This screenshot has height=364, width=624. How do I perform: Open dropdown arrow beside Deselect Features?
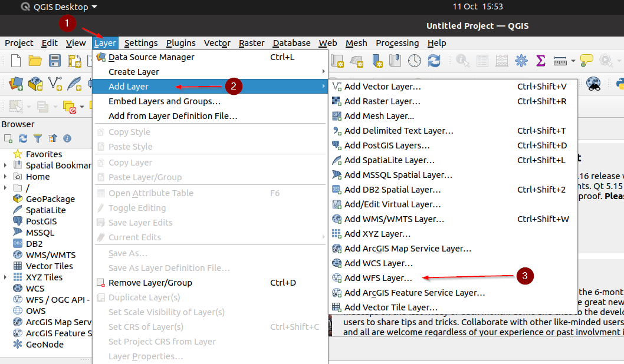pyautogui.click(x=82, y=107)
